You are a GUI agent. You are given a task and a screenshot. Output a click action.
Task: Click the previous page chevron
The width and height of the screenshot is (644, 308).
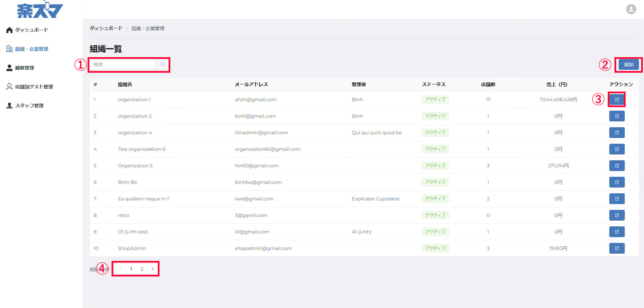120,269
